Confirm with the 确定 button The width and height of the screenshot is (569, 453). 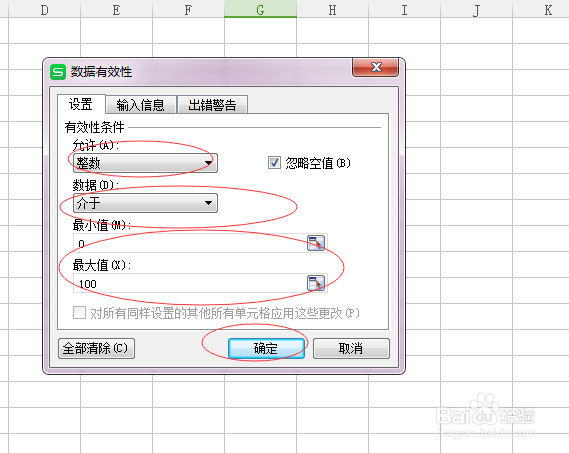point(266,348)
